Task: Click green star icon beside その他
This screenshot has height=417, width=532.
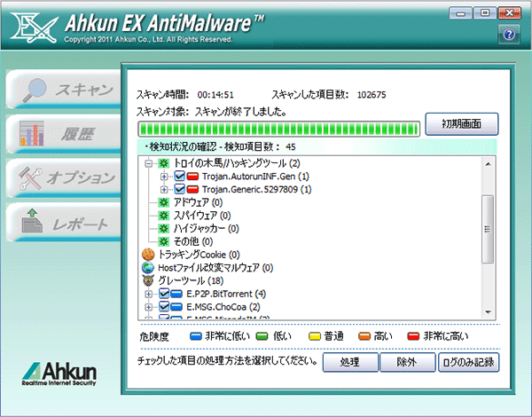Action: pos(163,241)
